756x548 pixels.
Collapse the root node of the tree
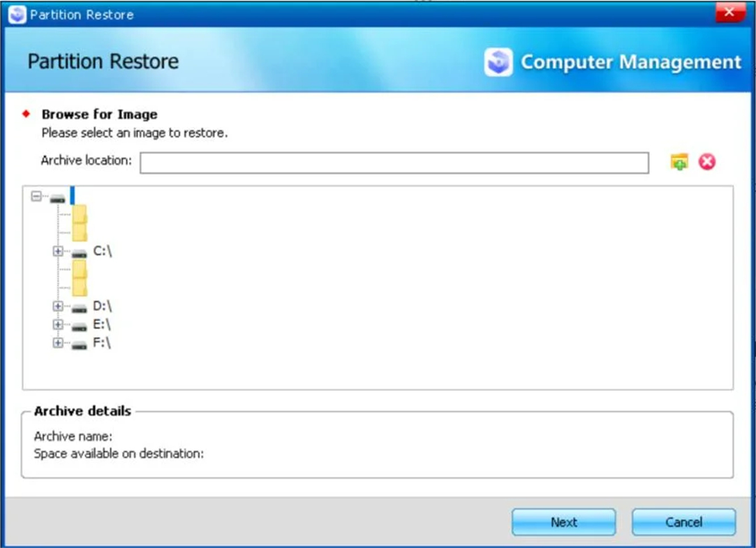(x=37, y=197)
